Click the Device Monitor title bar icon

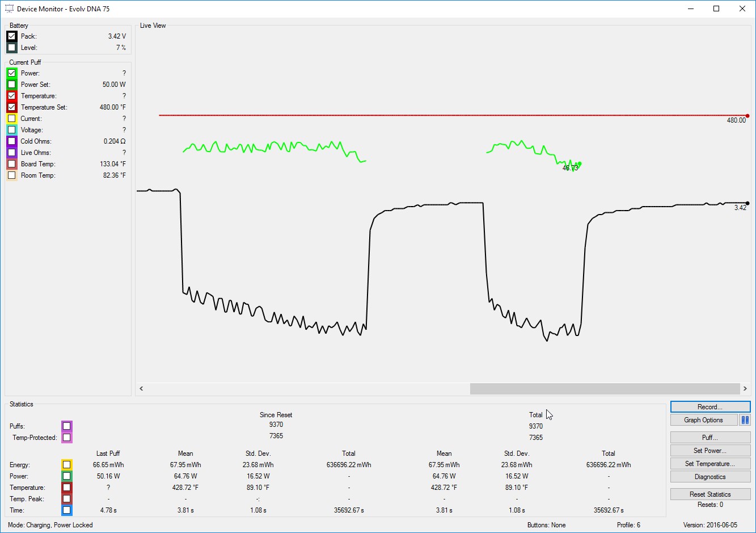[9, 9]
